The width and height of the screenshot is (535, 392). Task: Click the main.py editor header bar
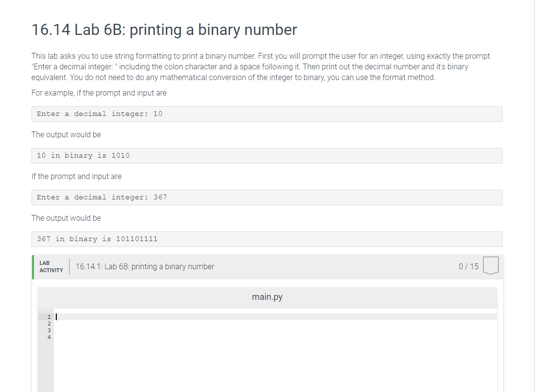[x=267, y=296]
